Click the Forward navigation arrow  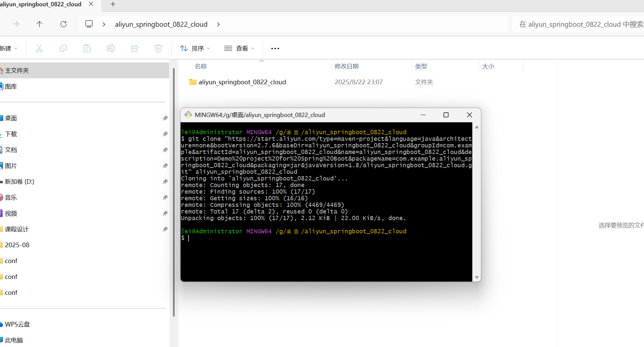[16, 24]
